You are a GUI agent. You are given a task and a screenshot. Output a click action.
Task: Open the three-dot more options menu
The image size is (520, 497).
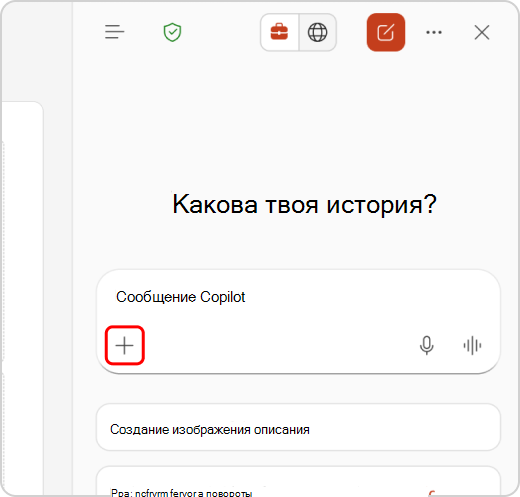pos(434,32)
